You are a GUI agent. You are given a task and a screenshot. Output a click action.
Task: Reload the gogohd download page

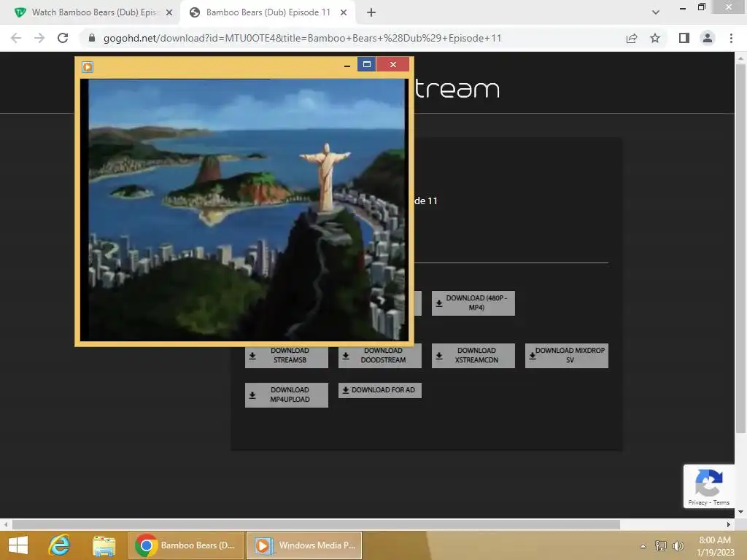point(63,38)
